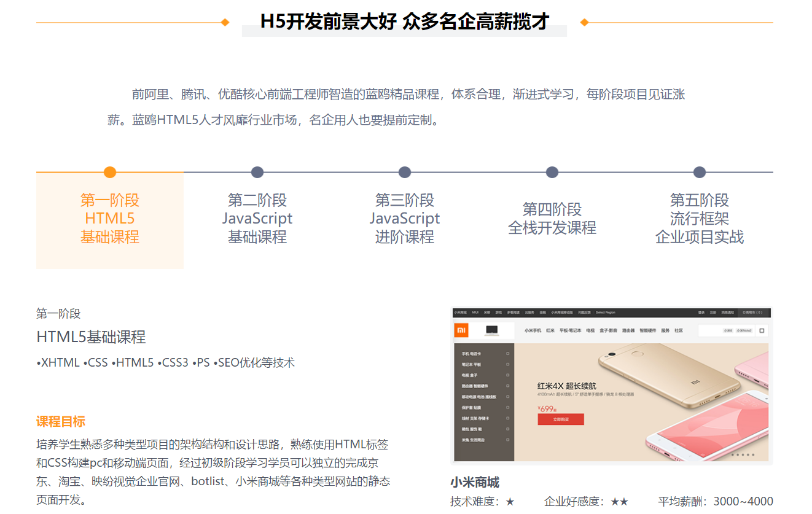This screenshot has height=514, width=812.
Task: Click the timeline dot above 第五阶段
Action: 700,173
